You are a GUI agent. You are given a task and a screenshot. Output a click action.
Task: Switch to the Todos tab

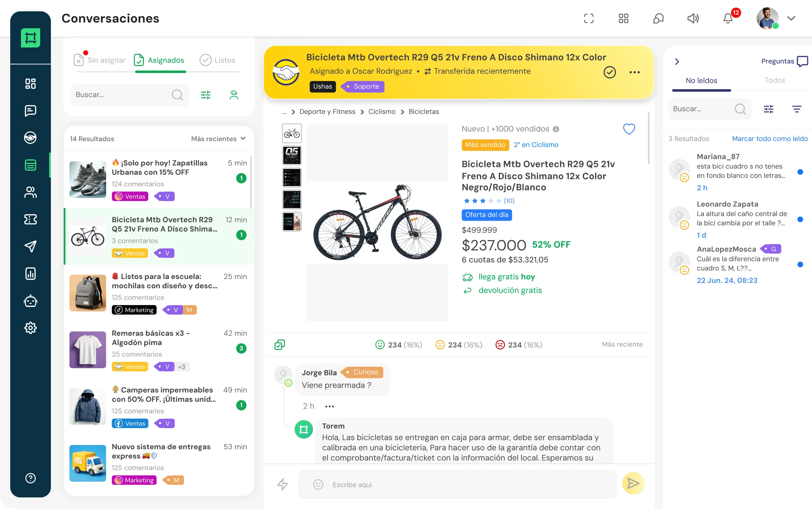(775, 81)
